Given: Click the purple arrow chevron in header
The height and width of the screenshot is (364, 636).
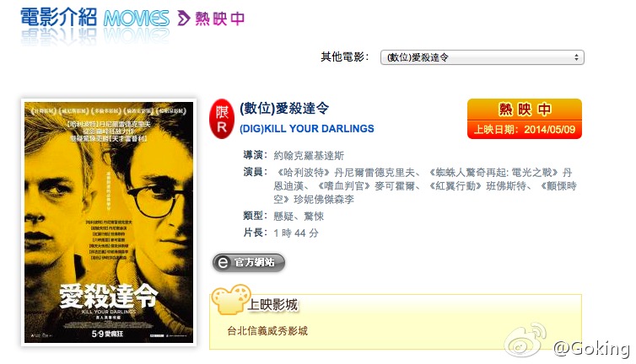Looking at the screenshot, I should pos(184,19).
